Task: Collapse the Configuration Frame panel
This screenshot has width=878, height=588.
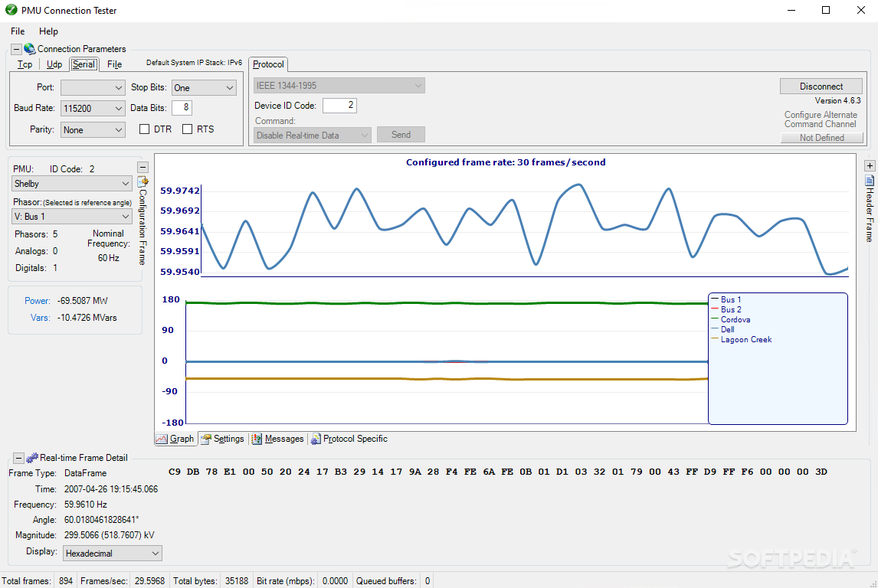Action: [143, 167]
